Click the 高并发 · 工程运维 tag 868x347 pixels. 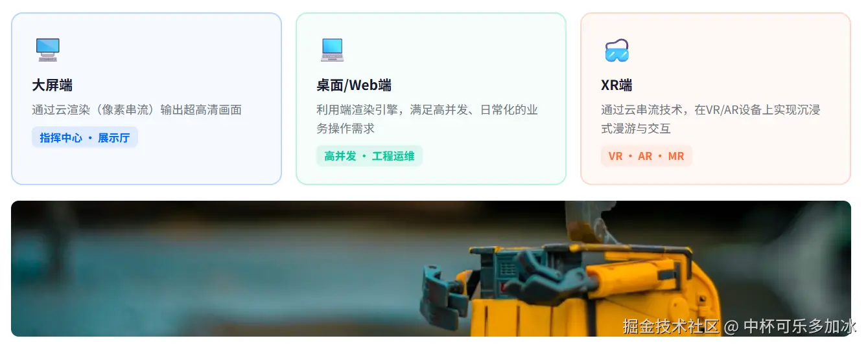tap(369, 156)
